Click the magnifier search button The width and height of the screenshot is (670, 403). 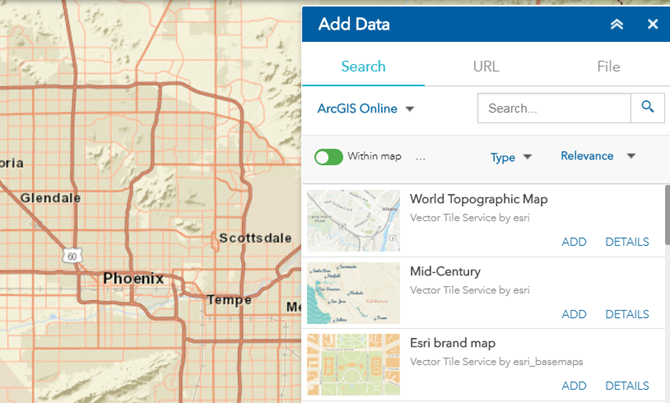(647, 107)
